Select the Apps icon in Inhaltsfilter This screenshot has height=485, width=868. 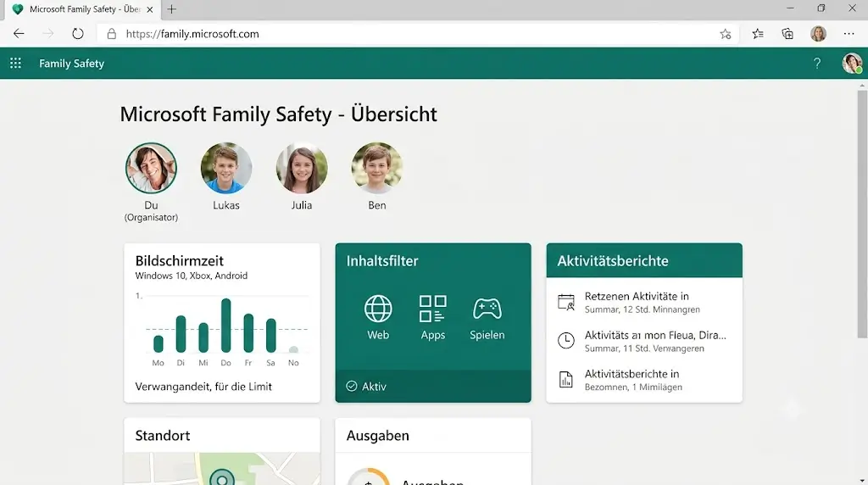(x=433, y=309)
